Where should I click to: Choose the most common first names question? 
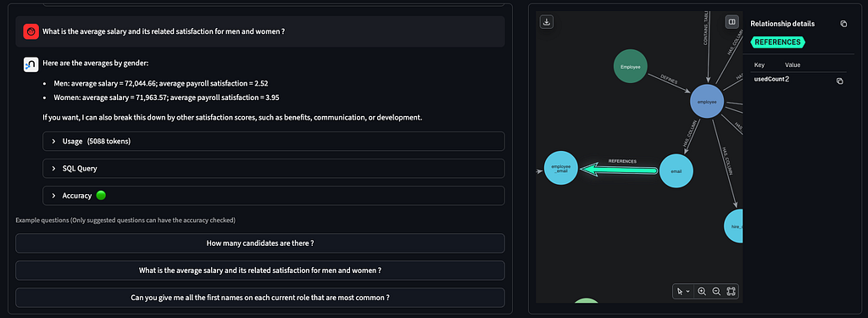(260, 298)
